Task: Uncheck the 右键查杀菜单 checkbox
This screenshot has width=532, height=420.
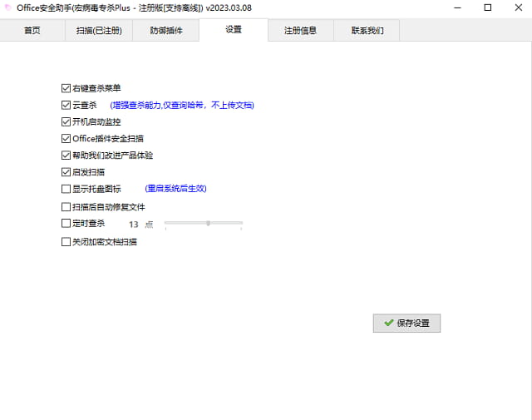Action: point(66,88)
